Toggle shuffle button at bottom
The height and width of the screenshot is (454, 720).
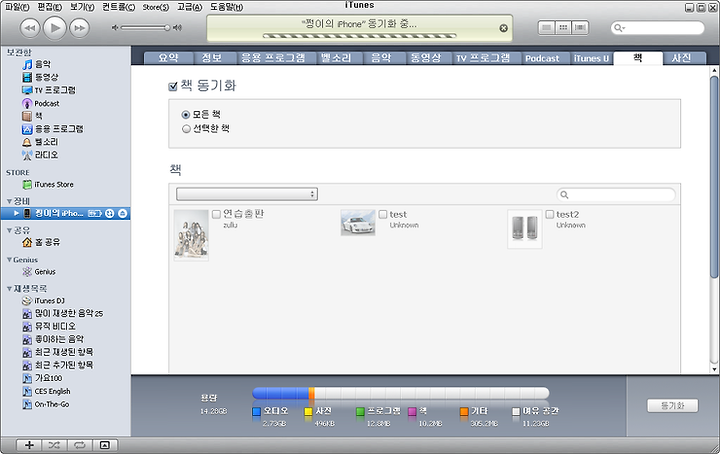point(54,445)
